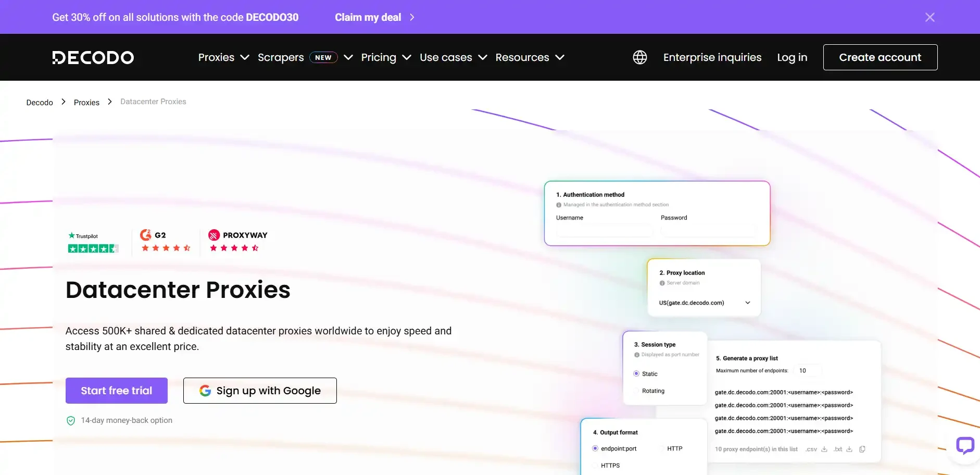
Task: Click '10 proxy endpoint(s) in this list' text
Action: [x=756, y=449]
